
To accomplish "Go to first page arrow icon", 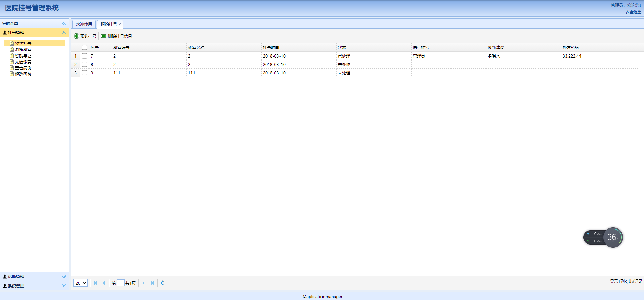I will 95,283.
